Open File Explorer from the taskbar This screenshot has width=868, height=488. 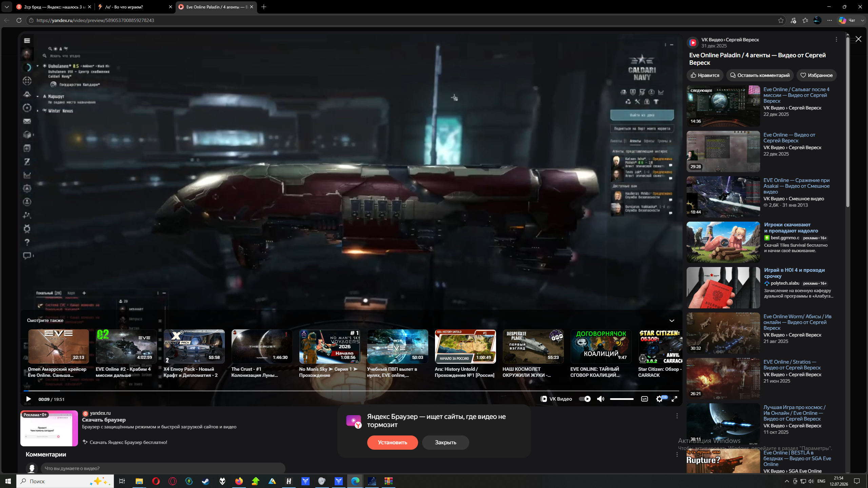point(139,481)
